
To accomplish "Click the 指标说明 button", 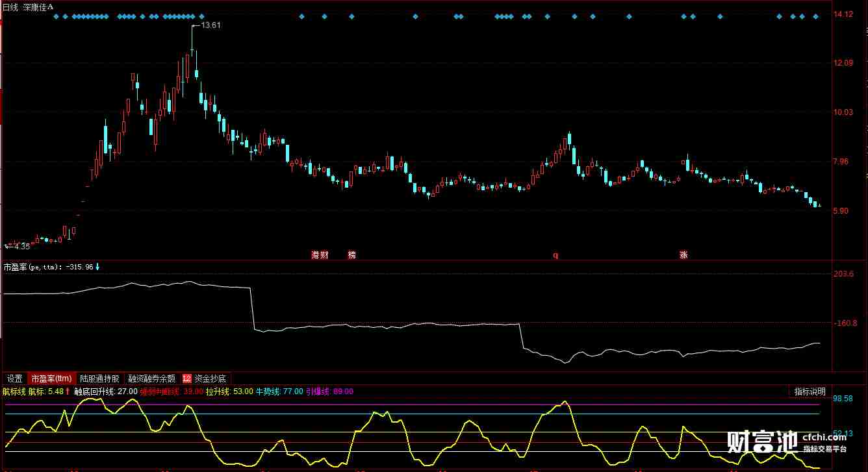I will [x=810, y=391].
